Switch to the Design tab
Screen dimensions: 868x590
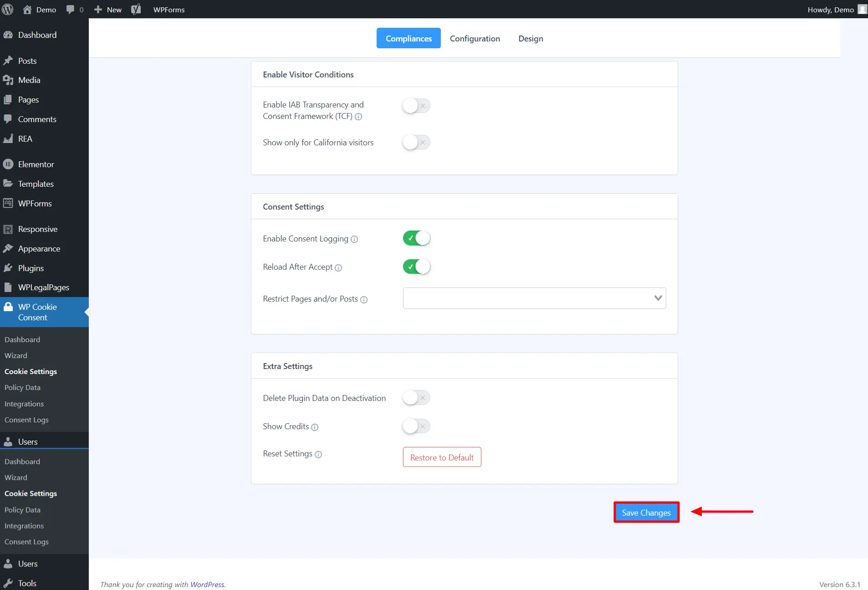coord(531,38)
